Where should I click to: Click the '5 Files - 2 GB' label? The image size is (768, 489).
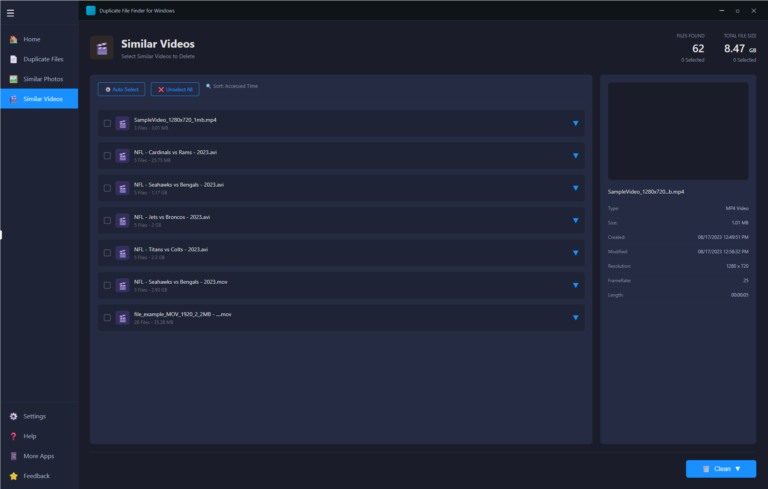click(x=147, y=225)
